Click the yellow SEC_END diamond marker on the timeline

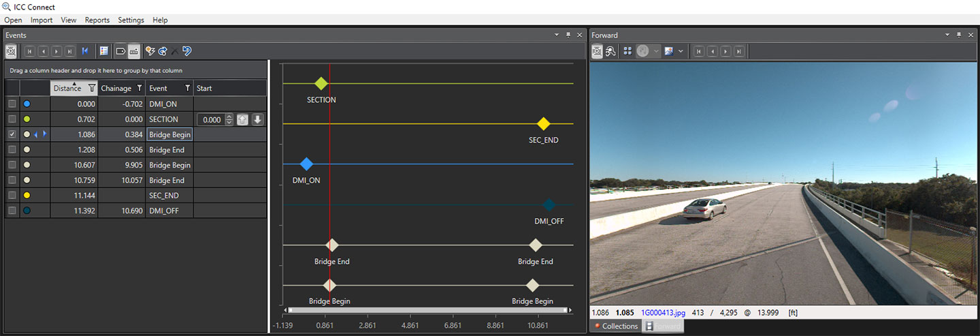tap(543, 123)
